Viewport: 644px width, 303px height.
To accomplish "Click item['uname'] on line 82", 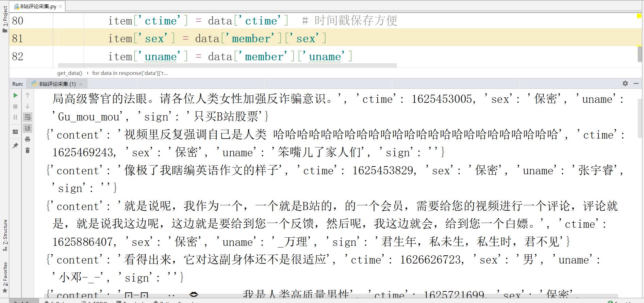I will (148, 57).
